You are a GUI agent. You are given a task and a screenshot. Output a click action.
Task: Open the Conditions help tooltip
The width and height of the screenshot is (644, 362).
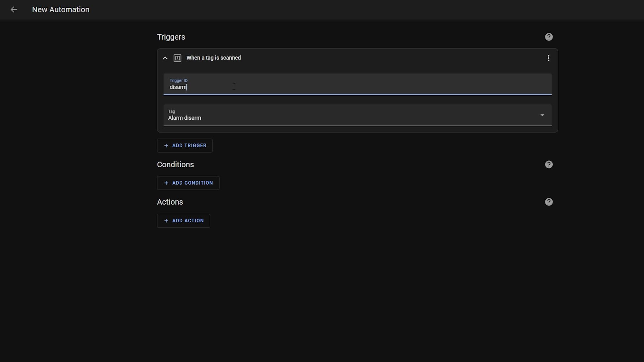point(549,164)
